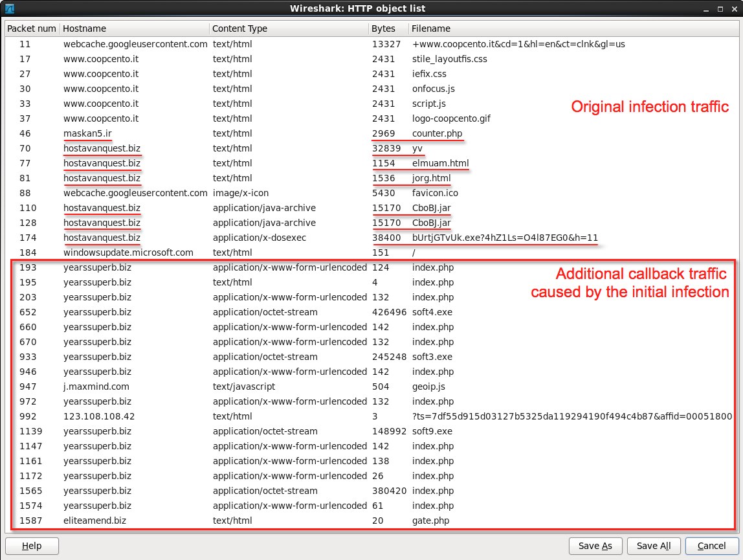Click application/x-dosexec content type cell
The image size is (743, 560).
pyautogui.click(x=259, y=238)
